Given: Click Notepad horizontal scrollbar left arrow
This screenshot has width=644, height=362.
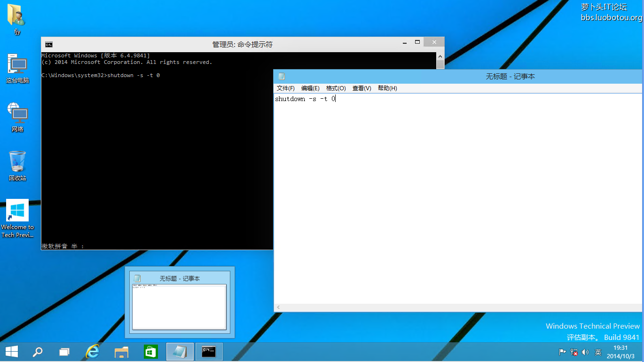Looking at the screenshot, I should (278, 307).
